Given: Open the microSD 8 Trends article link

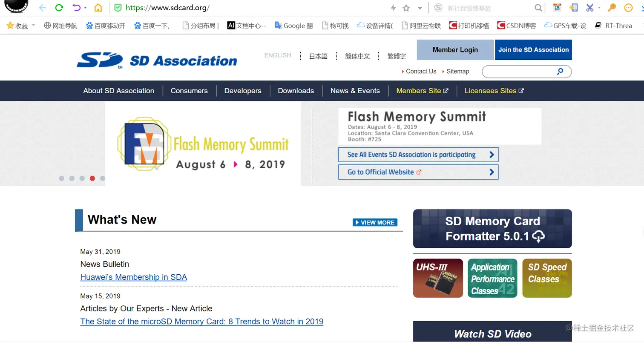Looking at the screenshot, I should (x=202, y=322).
